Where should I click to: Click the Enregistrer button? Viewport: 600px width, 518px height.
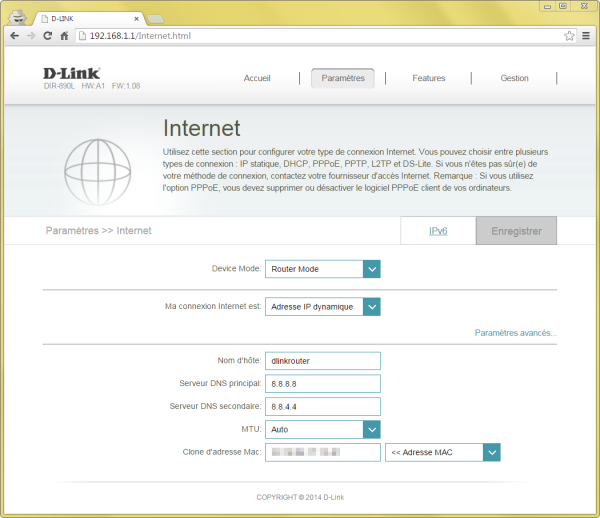516,231
